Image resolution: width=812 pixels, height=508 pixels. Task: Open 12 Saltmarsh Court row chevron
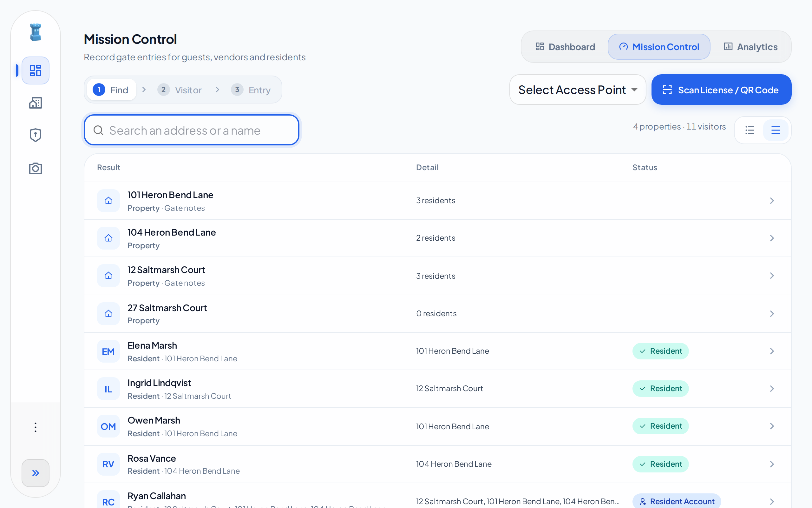click(x=772, y=276)
